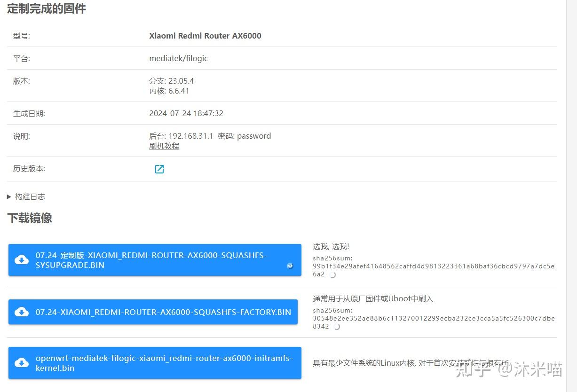
Task: Click platform value mediatek/filogic
Action: (x=178, y=58)
